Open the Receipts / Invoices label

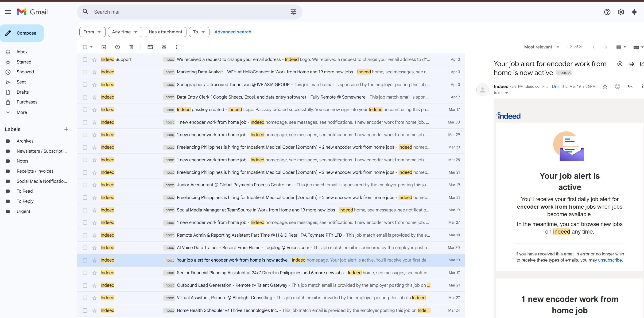35,171
